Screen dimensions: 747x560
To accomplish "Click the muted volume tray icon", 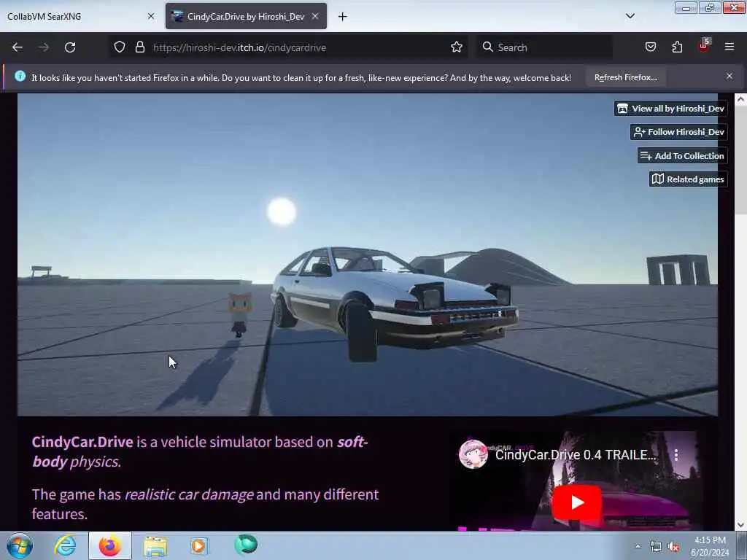I will (673, 547).
